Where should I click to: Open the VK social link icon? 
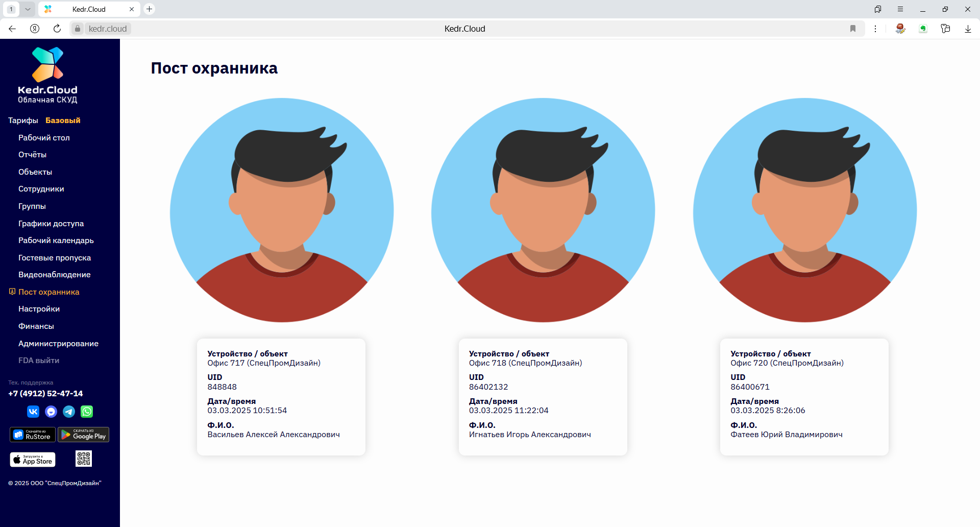pyautogui.click(x=33, y=412)
